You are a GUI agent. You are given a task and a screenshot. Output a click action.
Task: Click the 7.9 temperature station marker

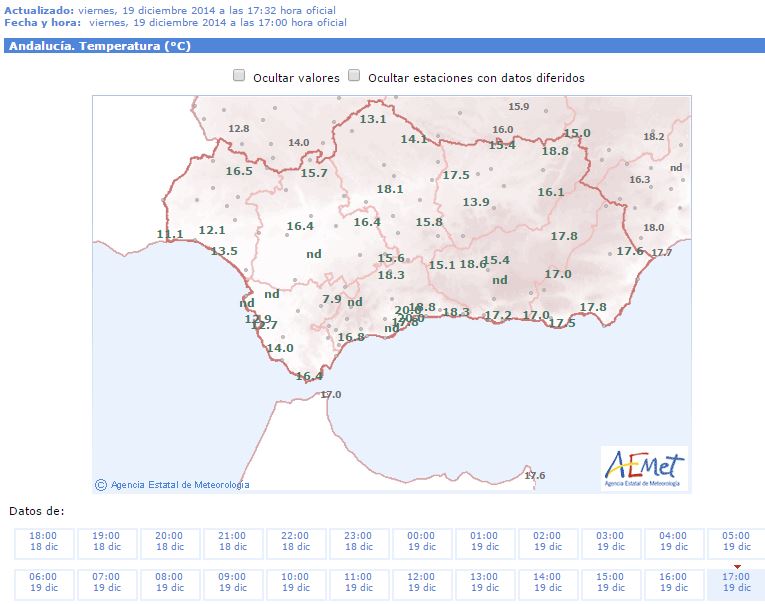[332, 299]
